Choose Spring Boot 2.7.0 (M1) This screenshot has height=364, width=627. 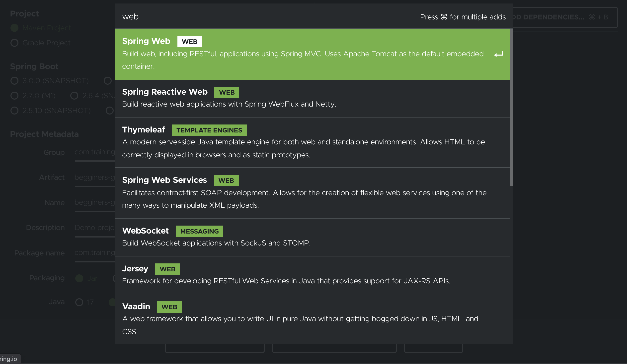coord(14,96)
